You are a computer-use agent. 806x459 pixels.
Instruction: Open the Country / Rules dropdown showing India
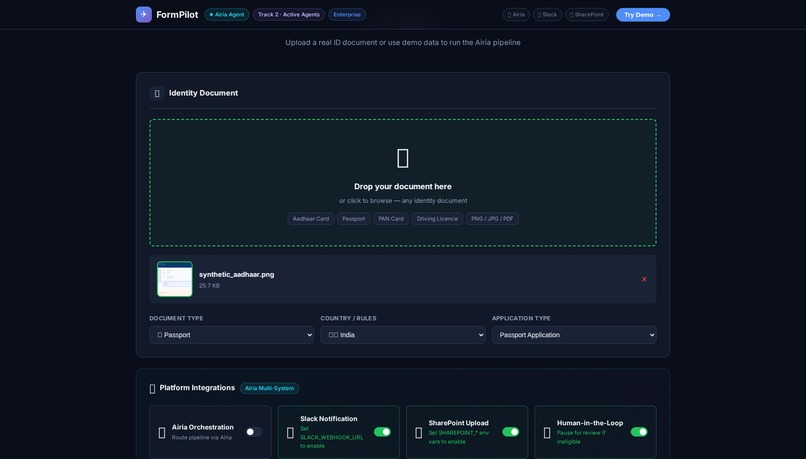[402, 335]
